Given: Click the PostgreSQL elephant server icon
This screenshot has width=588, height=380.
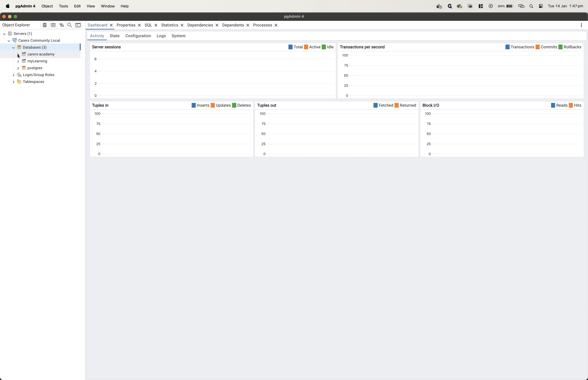Looking at the screenshot, I should 15,40.
